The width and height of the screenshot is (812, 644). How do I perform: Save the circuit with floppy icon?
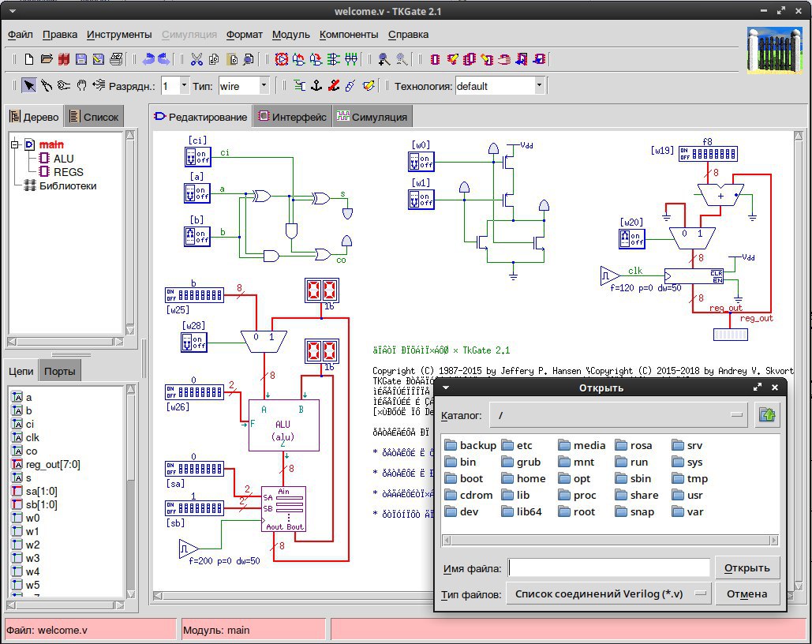81,59
